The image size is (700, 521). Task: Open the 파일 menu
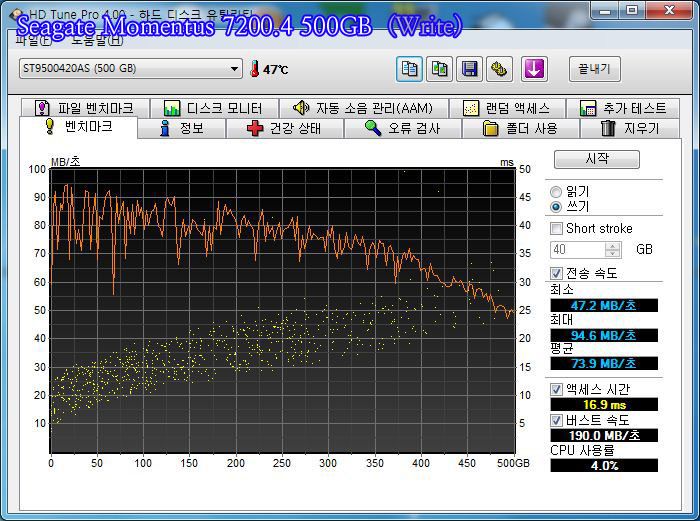coord(34,41)
